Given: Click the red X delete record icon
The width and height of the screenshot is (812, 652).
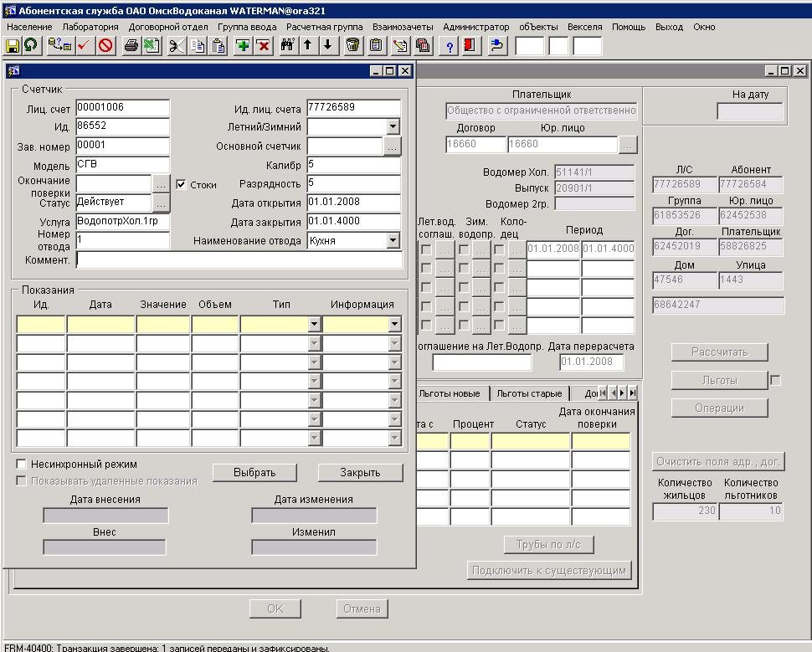Looking at the screenshot, I should [x=263, y=45].
